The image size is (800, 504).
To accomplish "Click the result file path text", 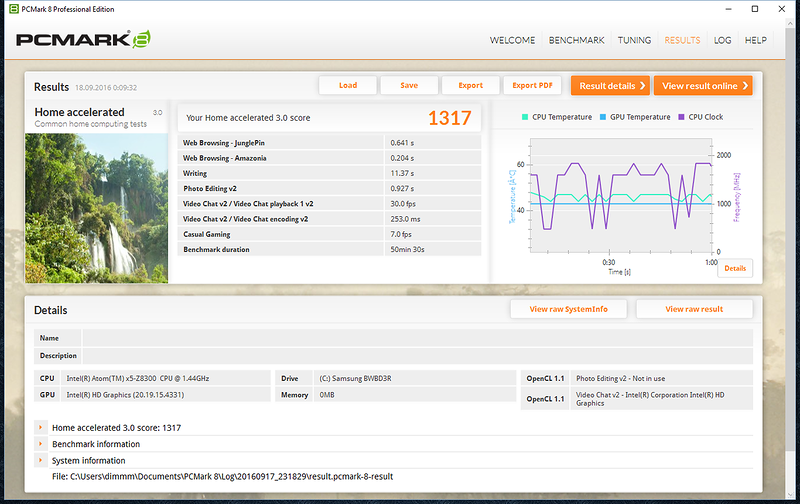I will click(222, 476).
